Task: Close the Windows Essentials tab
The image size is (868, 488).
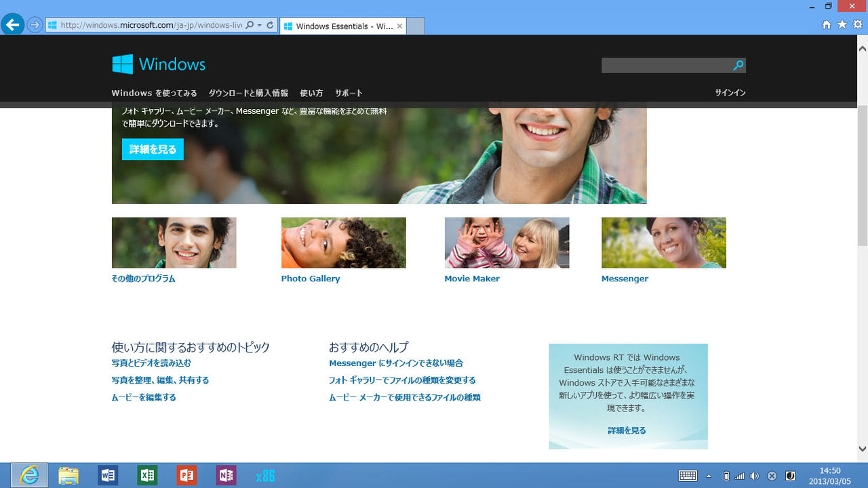Action: coord(399,26)
